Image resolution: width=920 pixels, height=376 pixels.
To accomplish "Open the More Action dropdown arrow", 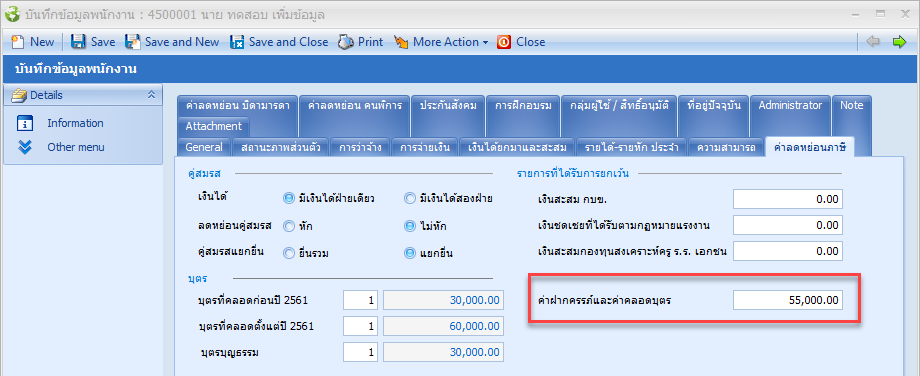I will 485,42.
